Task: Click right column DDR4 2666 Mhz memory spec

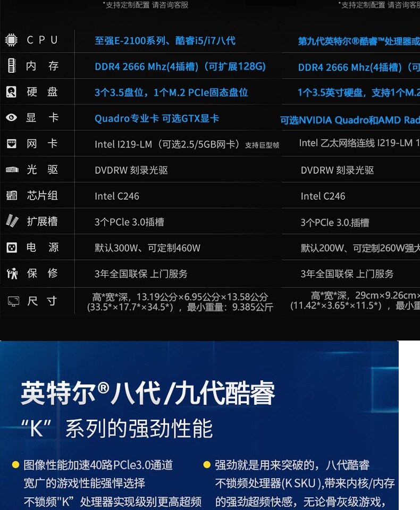Action: coord(359,67)
